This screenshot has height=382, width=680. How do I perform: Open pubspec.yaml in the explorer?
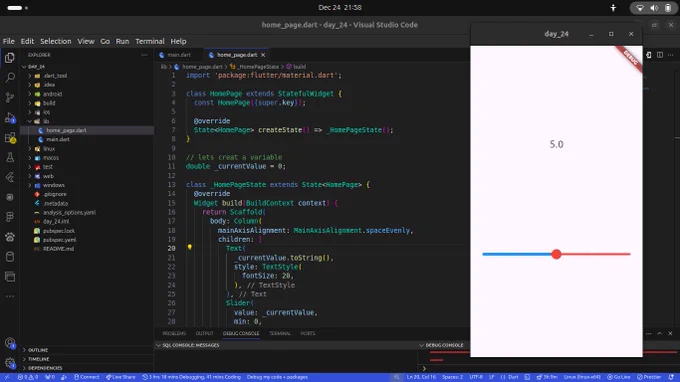(x=59, y=240)
